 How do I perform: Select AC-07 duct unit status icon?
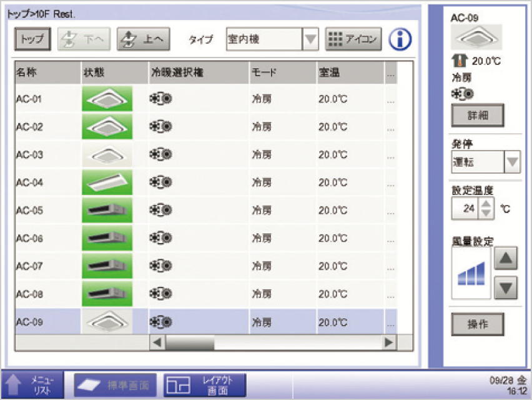(x=107, y=266)
